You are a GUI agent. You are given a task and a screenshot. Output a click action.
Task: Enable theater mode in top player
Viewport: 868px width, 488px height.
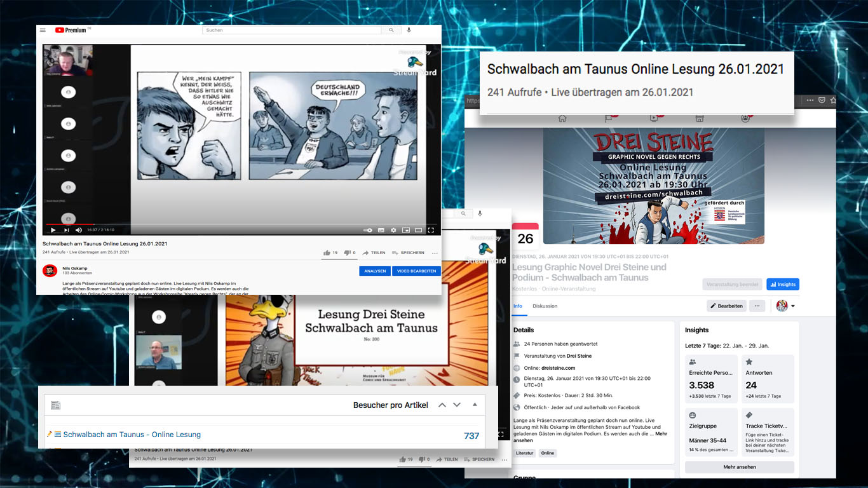click(418, 230)
